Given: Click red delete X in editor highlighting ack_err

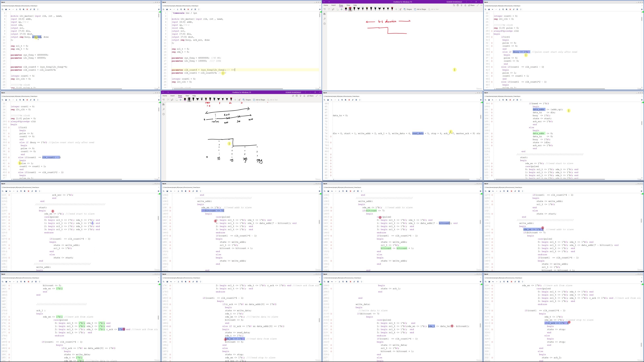Looking at the screenshot, I should (x=27, y=9).
